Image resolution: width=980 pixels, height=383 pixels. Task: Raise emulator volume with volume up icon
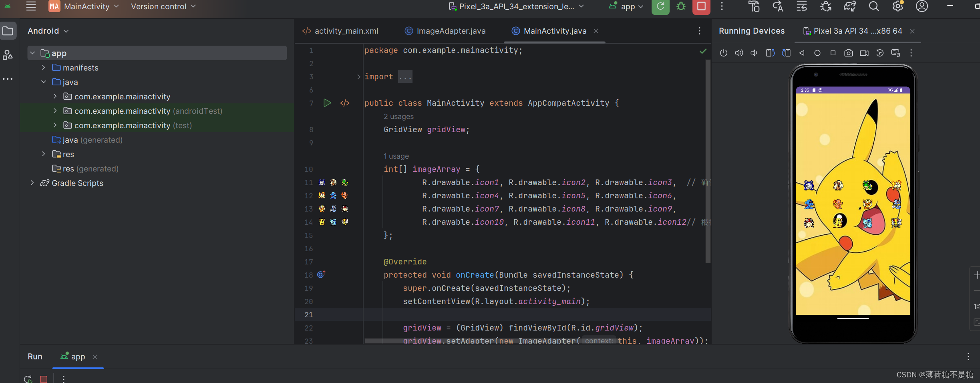click(x=739, y=53)
